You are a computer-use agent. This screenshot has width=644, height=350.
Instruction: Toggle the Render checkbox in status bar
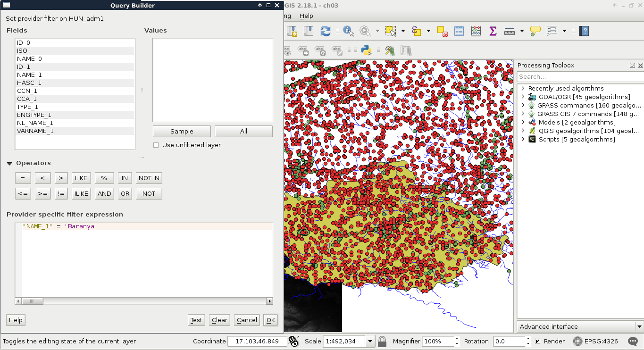pyautogui.click(x=538, y=341)
